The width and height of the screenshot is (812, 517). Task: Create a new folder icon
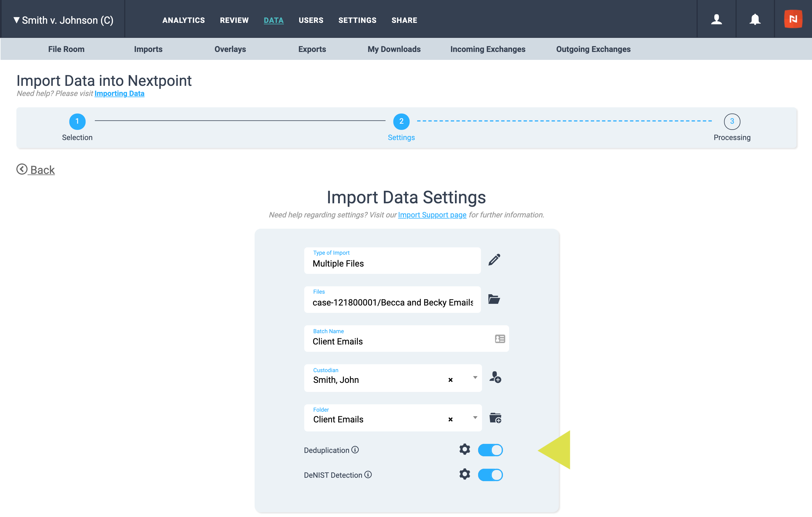(x=495, y=418)
